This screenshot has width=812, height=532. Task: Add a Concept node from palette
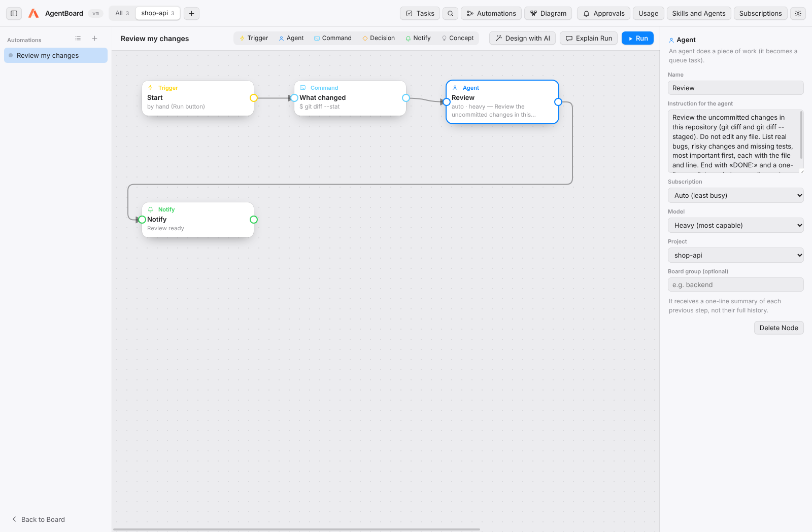pos(458,38)
